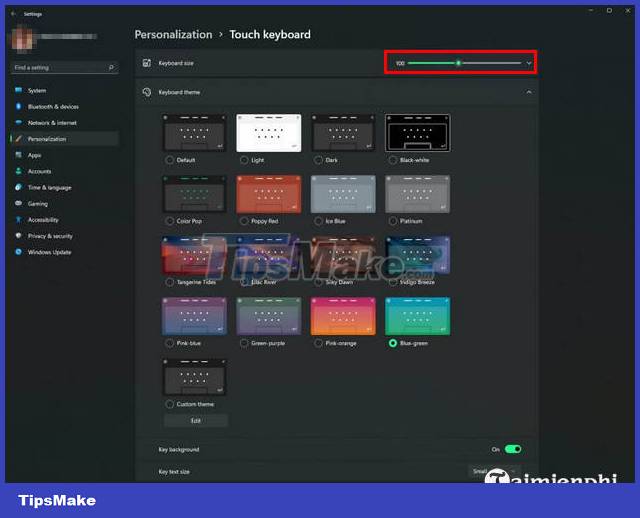Image resolution: width=640 pixels, height=518 pixels.
Task: Open Accessibility settings in sidebar
Action: pos(65,220)
